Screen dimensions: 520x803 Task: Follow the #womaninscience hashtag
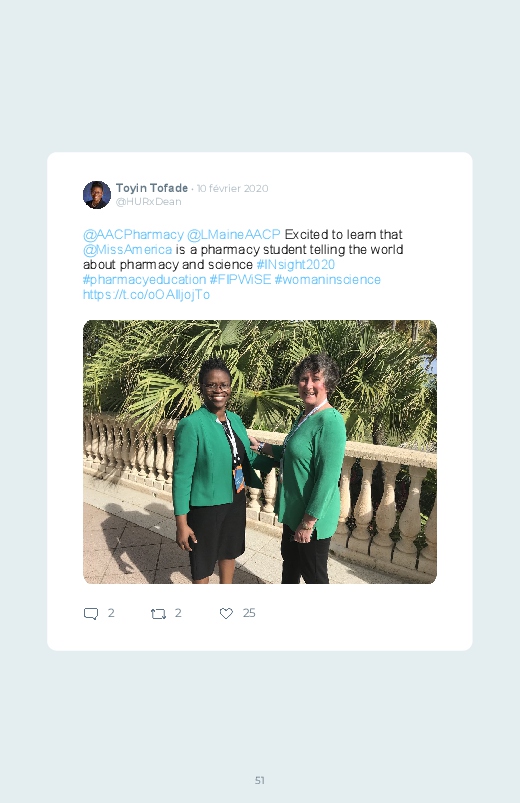point(328,280)
